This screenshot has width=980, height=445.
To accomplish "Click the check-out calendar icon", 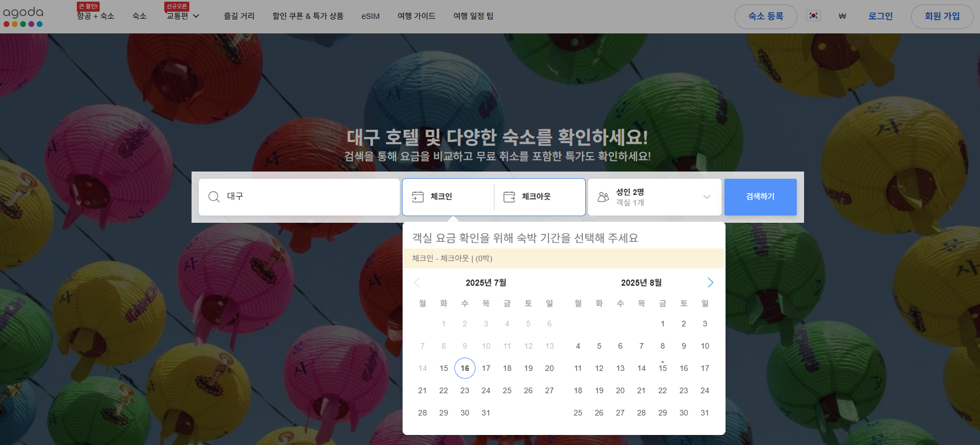I will [x=509, y=197].
